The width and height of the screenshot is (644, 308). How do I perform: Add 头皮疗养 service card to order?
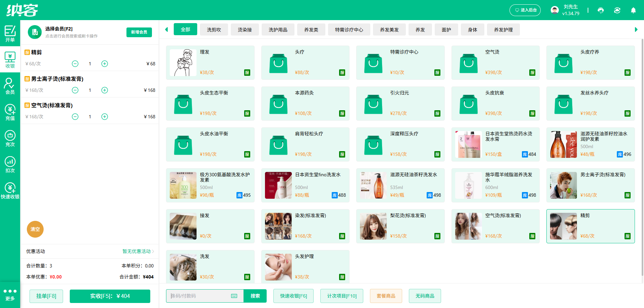tap(591, 63)
